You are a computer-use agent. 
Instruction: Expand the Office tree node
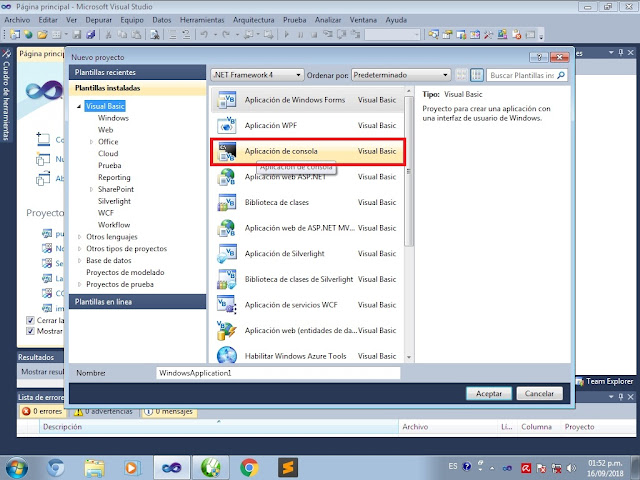91,142
